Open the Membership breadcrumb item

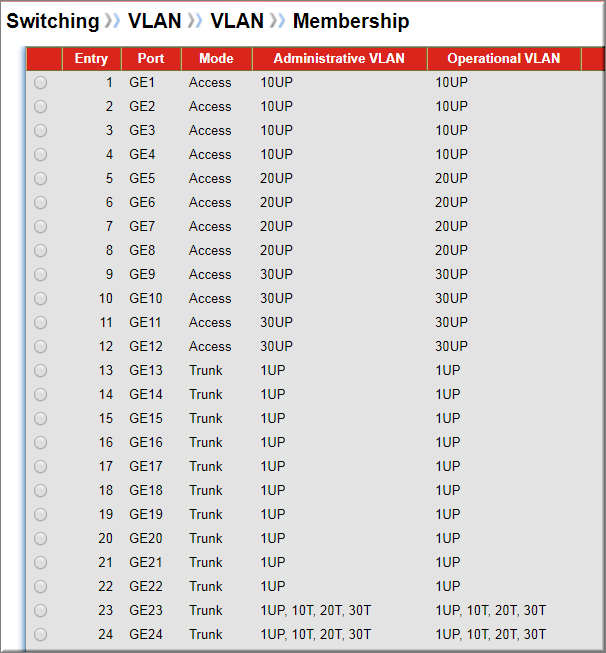coord(351,21)
